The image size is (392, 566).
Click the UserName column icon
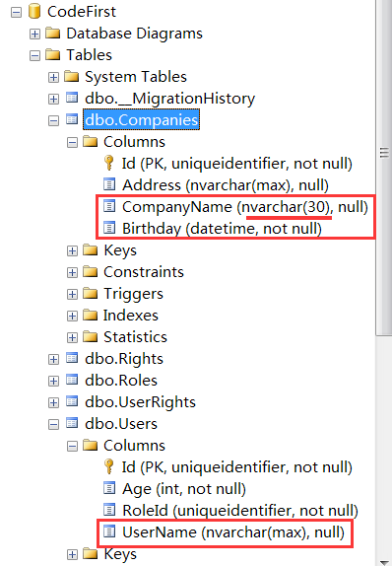[x=109, y=531]
